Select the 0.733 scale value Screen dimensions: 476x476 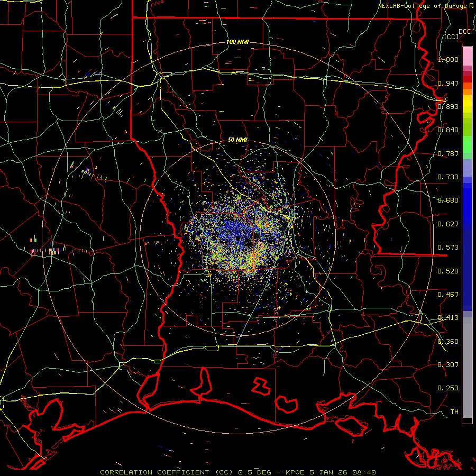tap(448, 177)
